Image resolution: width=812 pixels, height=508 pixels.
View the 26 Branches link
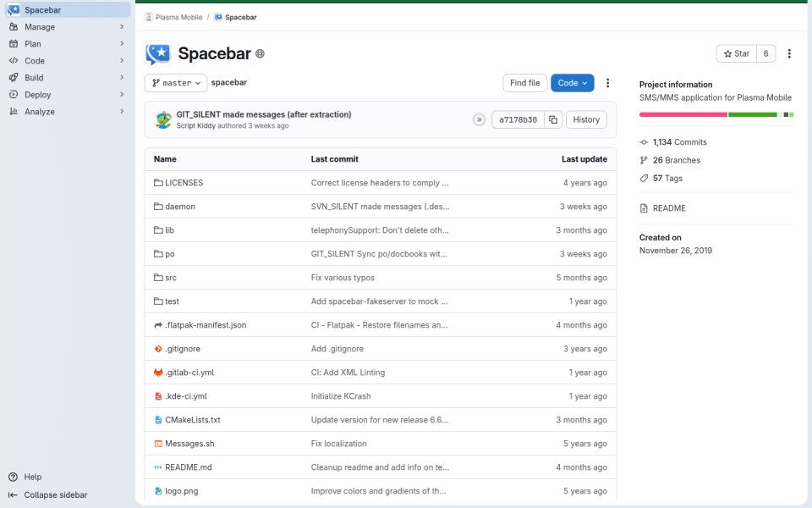(x=677, y=160)
